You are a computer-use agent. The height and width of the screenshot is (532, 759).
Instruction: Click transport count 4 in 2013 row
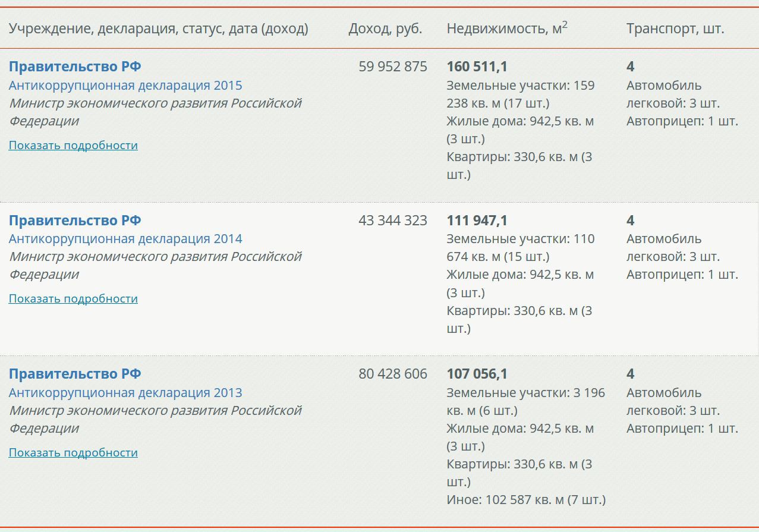[x=631, y=374]
